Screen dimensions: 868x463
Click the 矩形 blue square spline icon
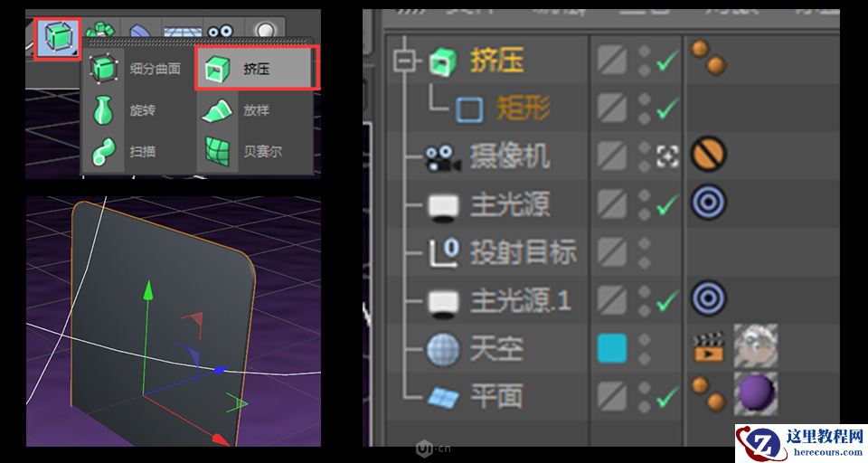coord(469,109)
